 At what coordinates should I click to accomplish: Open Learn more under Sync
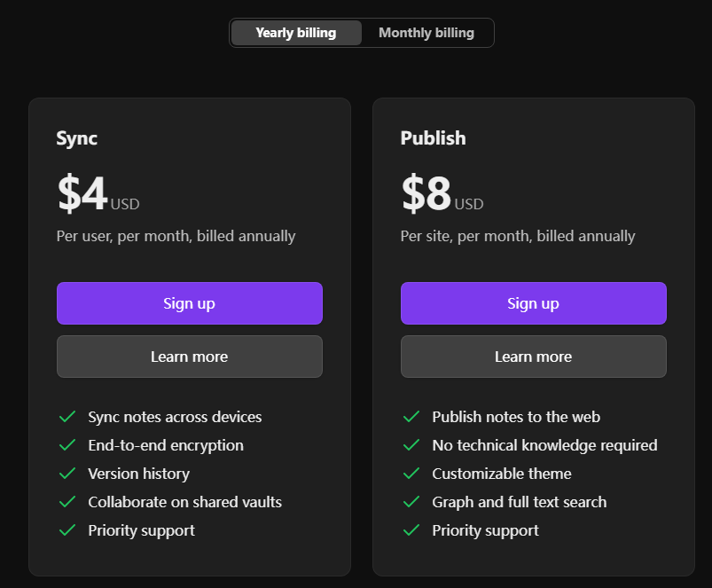[x=190, y=357]
